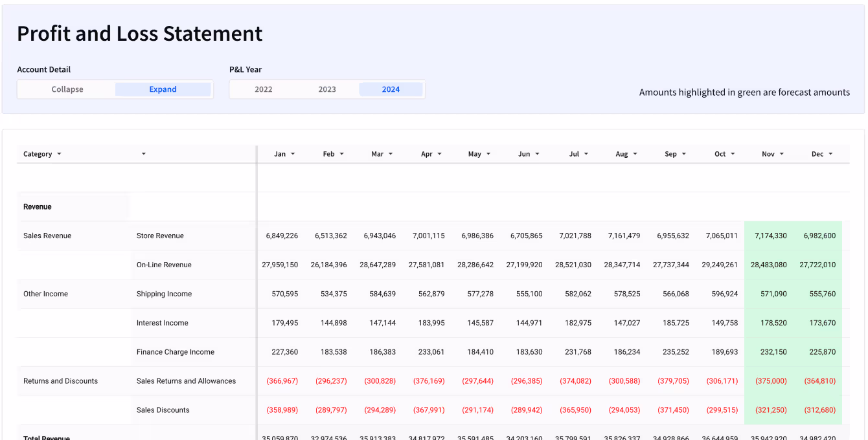Open the Dec column dropdown arrow

click(x=830, y=154)
